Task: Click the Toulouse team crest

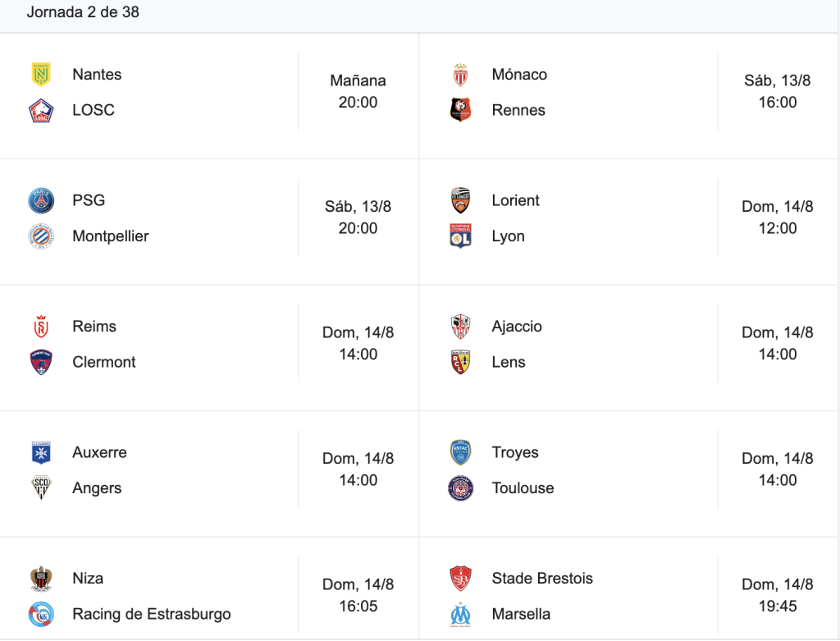Action: coord(461,488)
